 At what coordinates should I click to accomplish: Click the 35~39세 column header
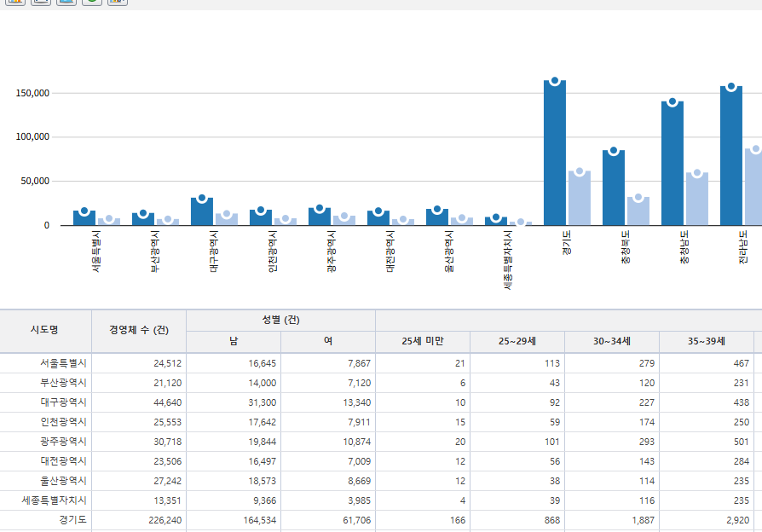(707, 341)
